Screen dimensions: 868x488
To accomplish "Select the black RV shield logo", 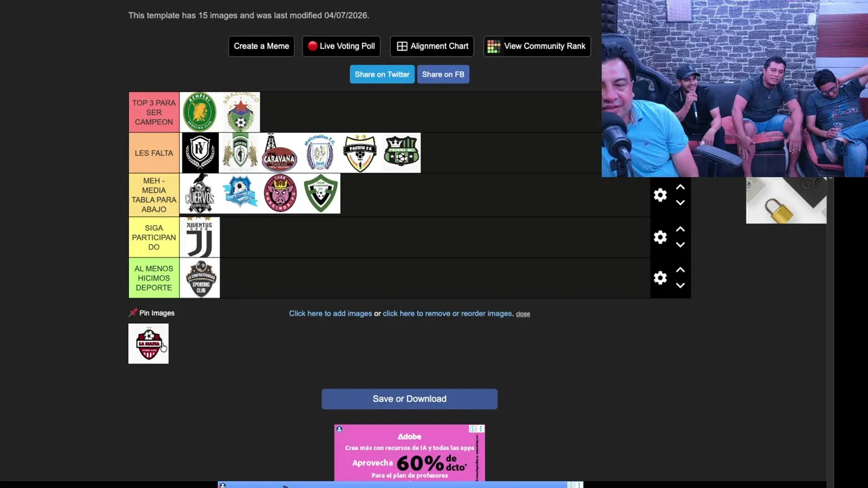I will click(199, 152).
